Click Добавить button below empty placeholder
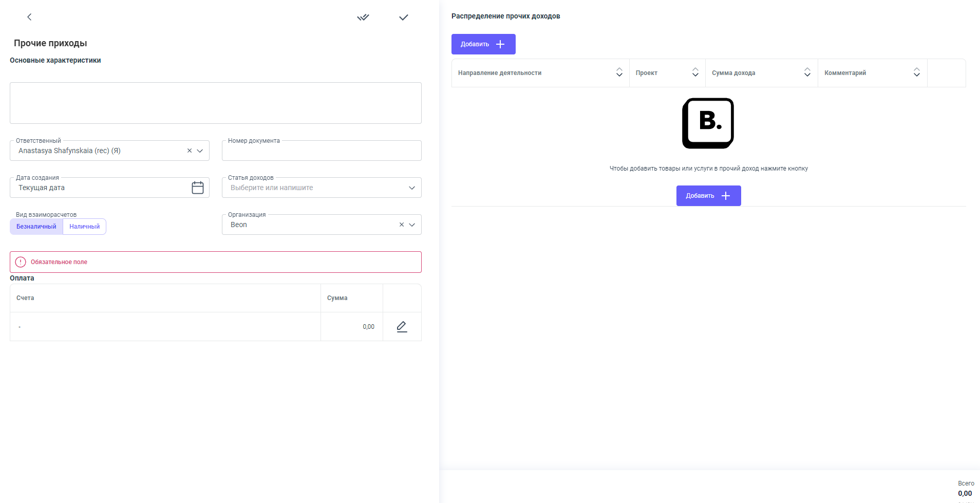This screenshot has height=503, width=980. pos(708,196)
